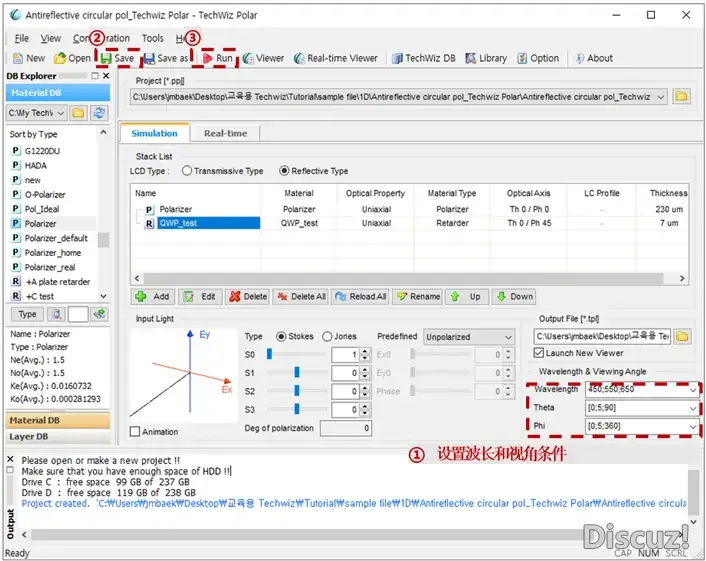706x561 pixels.
Task: Delete the selected stack layer
Action: tap(247, 297)
